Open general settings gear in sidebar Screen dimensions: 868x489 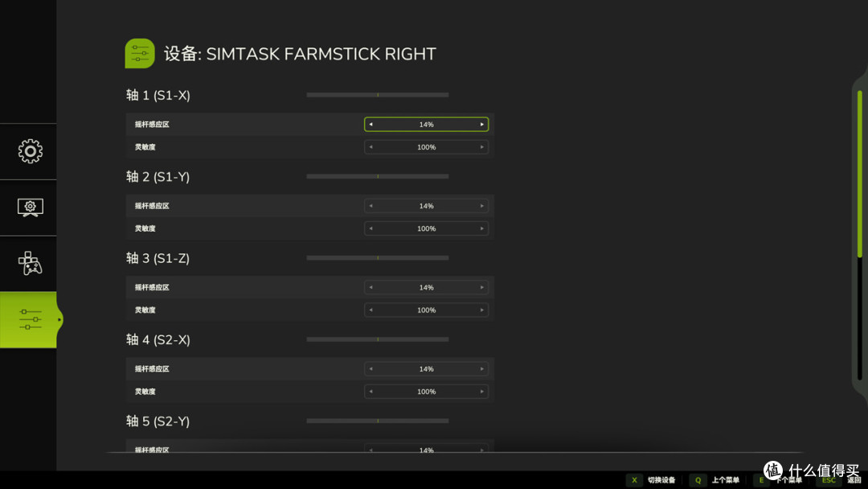(x=30, y=151)
